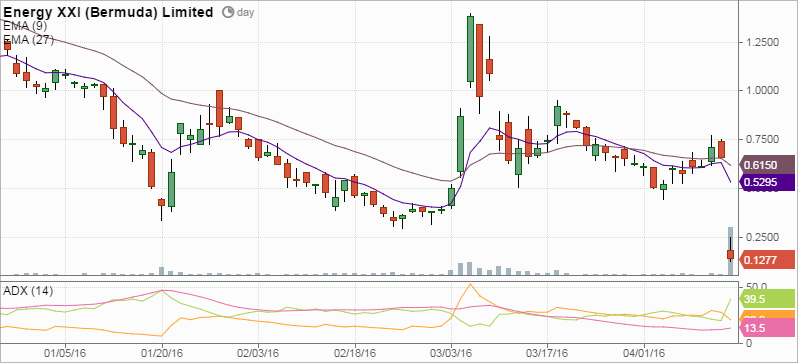The image size is (798, 363).
Task: Click the 02/18/16 date label
Action: (355, 353)
